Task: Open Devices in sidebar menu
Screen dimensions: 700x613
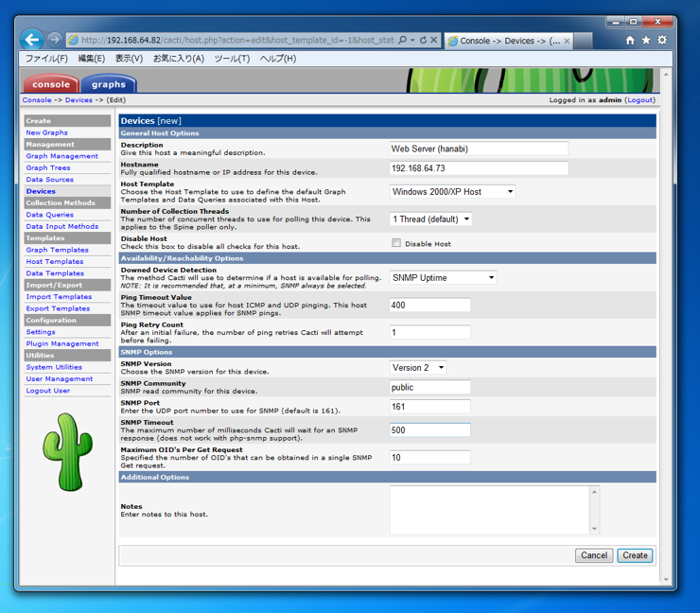Action: pos(41,191)
